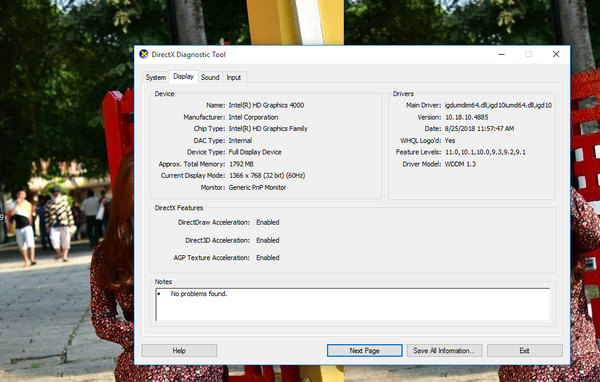Click DirectDraw Acceleration 'Enabled' value
Screen dimensions: 600x382
click(x=268, y=222)
